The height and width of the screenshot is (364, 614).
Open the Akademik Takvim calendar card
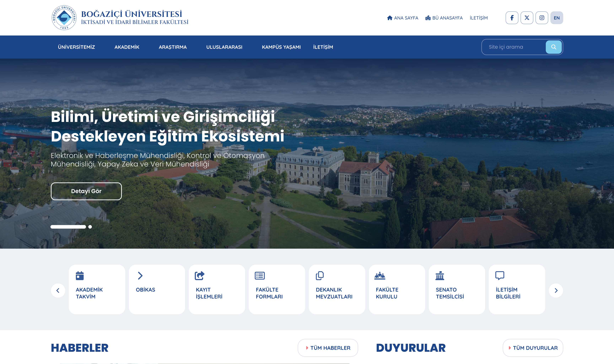tap(97, 289)
